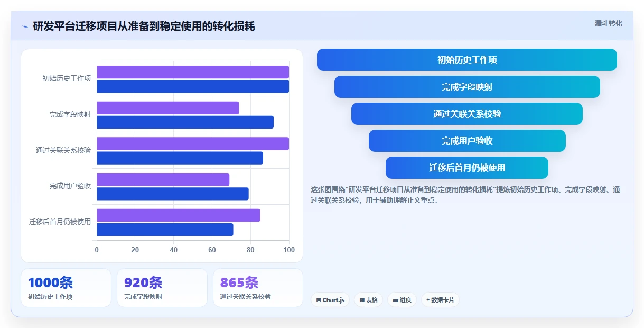Click the blue bar for 通过关联关系校验
The height and width of the screenshot is (328, 644).
180,158
